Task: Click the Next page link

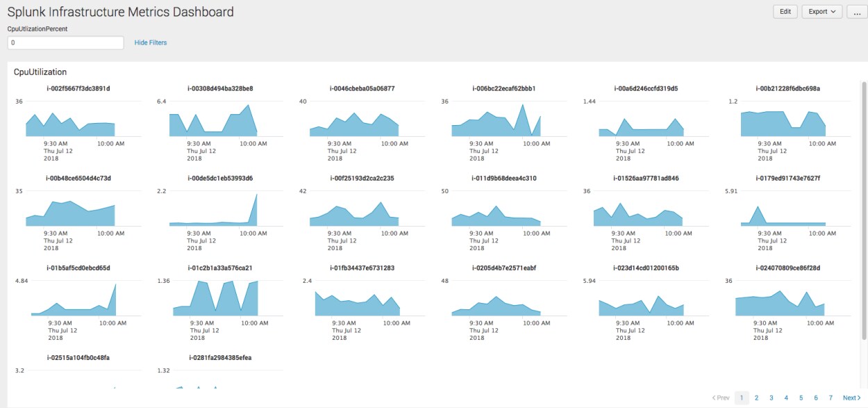Action: (x=851, y=398)
